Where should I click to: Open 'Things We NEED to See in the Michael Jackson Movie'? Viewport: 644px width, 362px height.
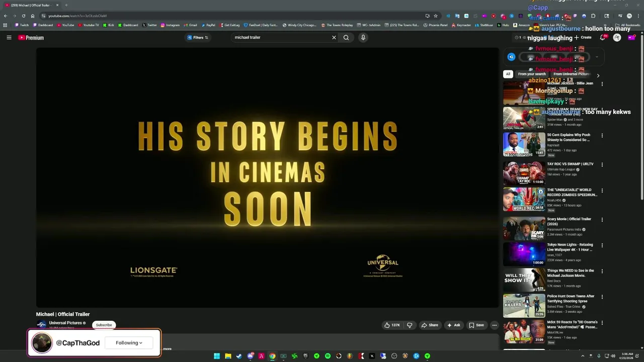pos(571,273)
